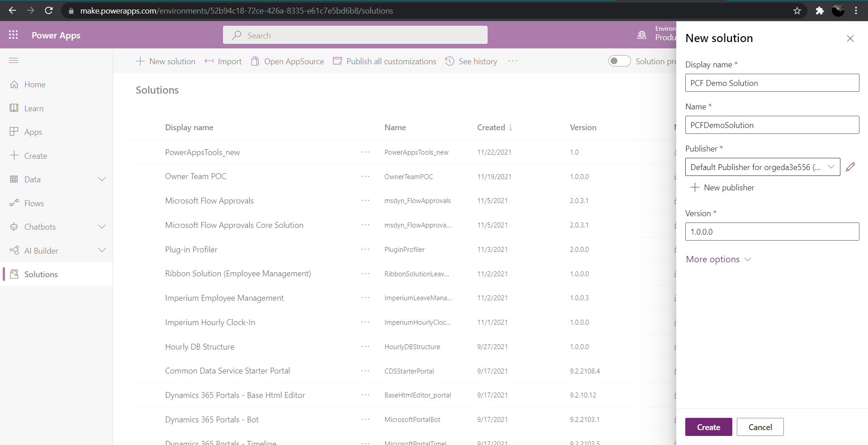The image size is (868, 445).
Task: Expand the AI Builder section chevron
Action: pyautogui.click(x=102, y=250)
